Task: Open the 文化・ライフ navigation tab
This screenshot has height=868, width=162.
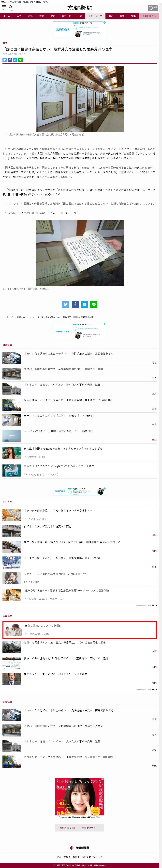Action: [x=95, y=16]
